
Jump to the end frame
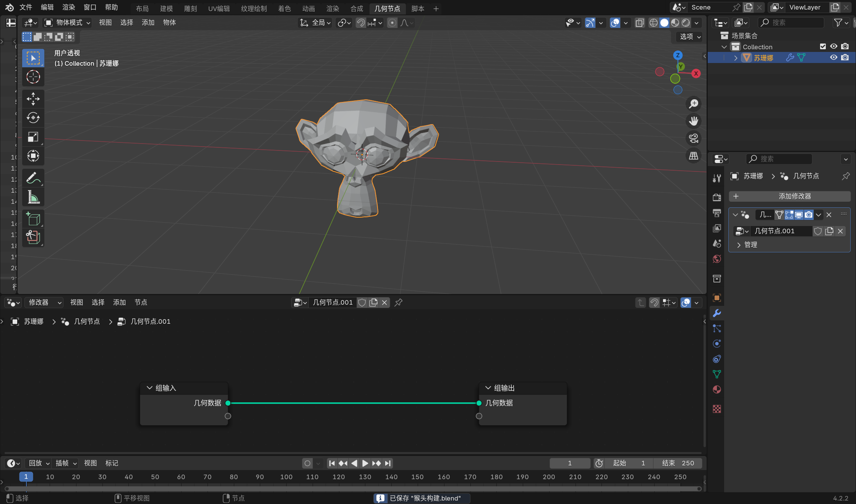click(x=388, y=463)
